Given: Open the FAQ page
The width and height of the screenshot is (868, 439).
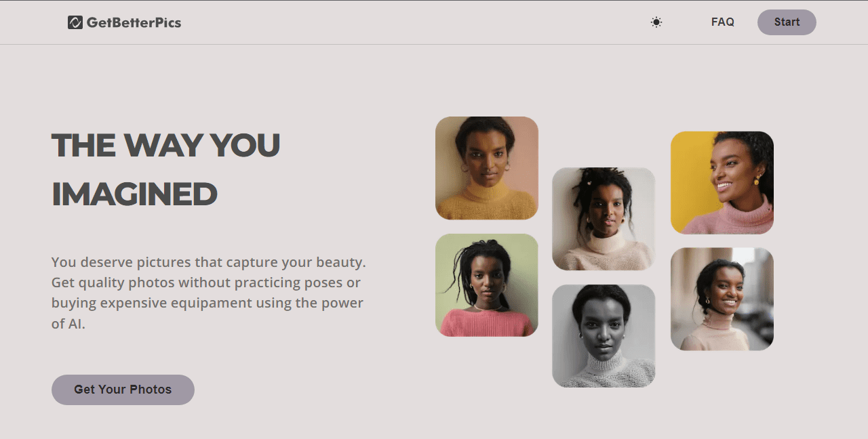Looking at the screenshot, I should (x=723, y=22).
